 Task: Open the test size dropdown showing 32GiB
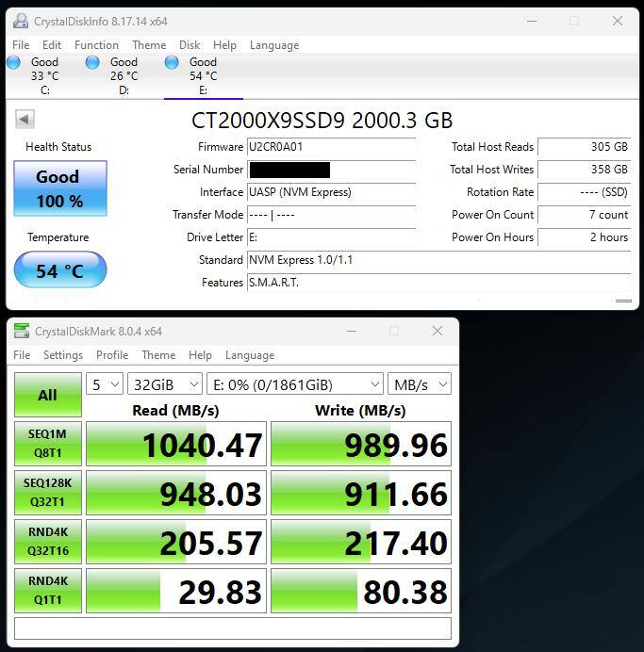click(166, 384)
